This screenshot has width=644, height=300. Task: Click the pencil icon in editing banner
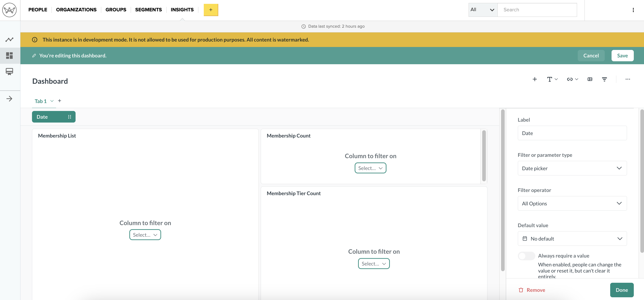pos(34,56)
